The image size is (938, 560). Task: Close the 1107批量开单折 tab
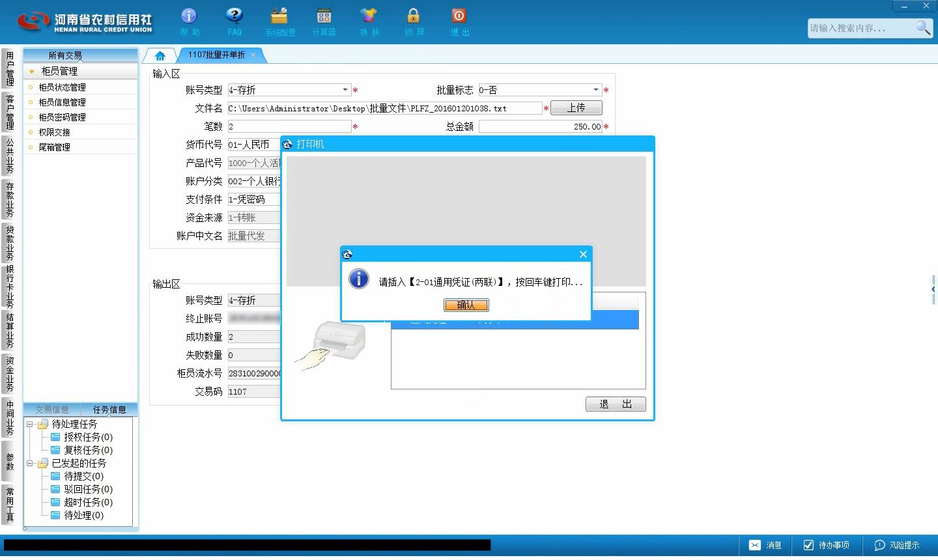tap(253, 55)
